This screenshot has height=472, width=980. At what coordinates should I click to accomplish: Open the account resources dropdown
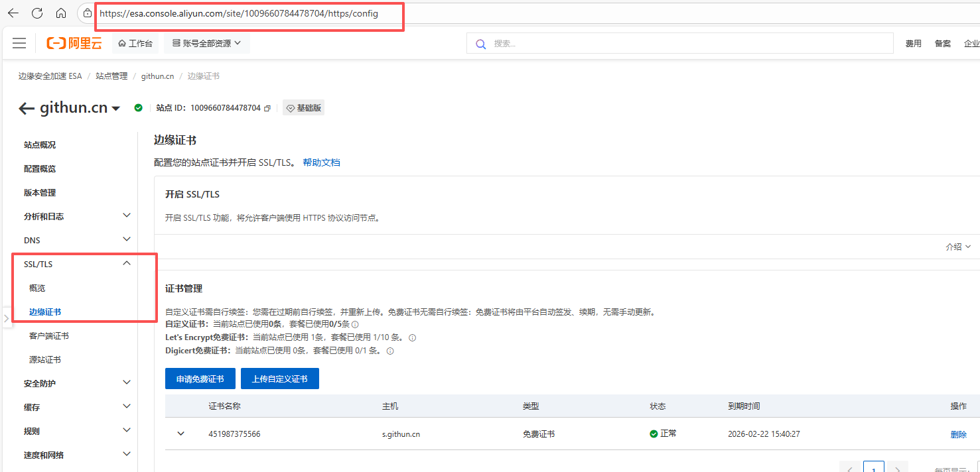(x=206, y=44)
